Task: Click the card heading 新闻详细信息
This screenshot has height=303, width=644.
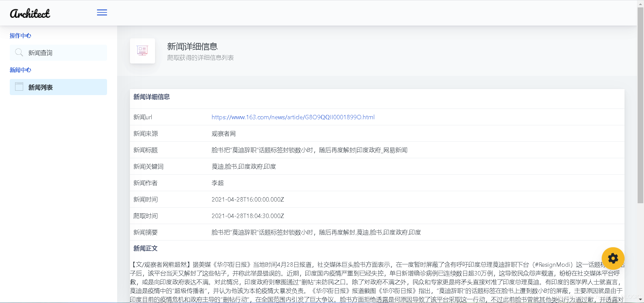Action: (151, 97)
